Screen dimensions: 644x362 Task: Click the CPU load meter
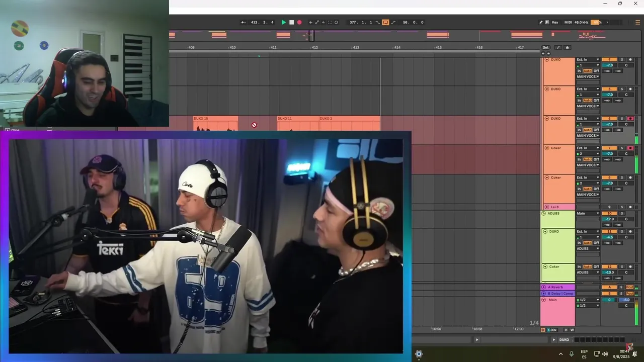click(x=596, y=22)
